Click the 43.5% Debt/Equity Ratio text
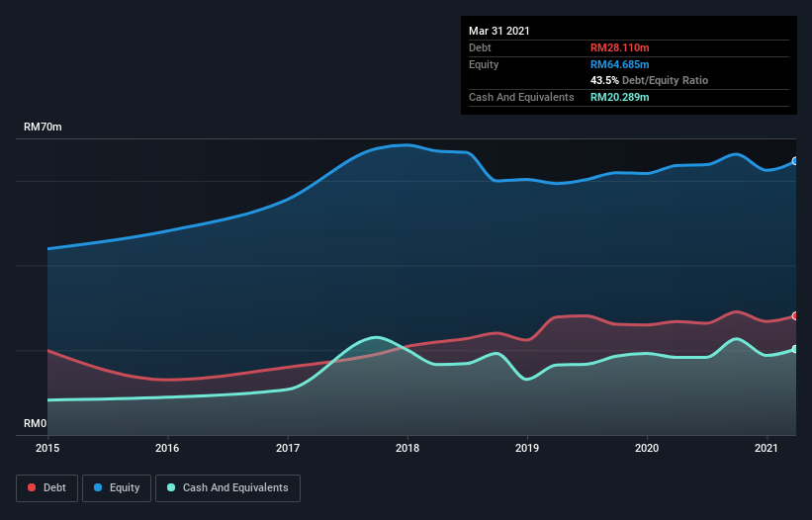This screenshot has height=520, width=812. pos(650,80)
